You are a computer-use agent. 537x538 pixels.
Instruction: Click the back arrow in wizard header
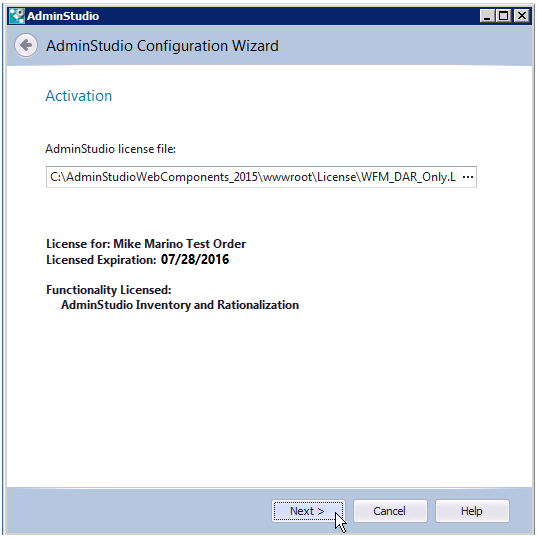point(26,45)
